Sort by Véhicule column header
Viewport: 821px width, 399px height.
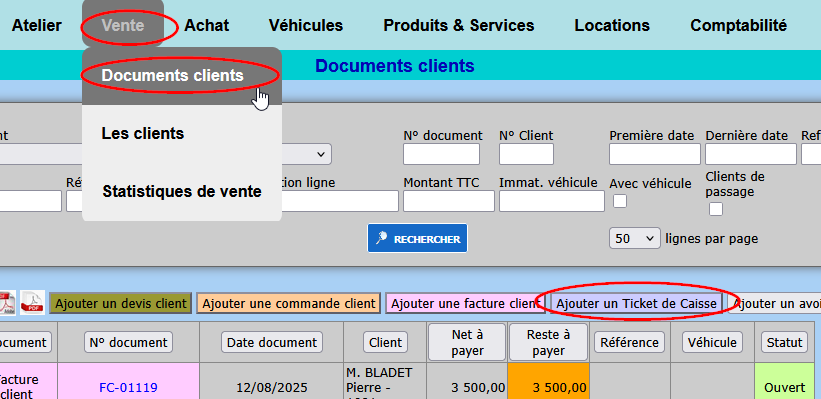(x=712, y=342)
